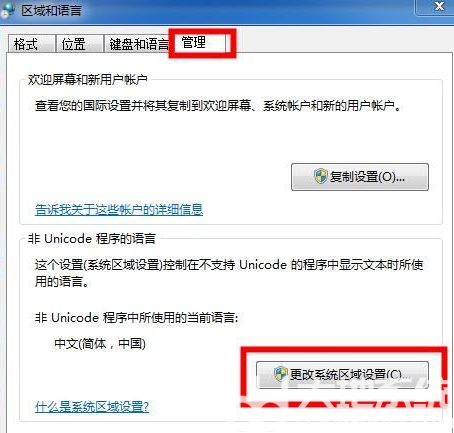
Task: Click the shield icon on 更改系统区域设置 button
Action: [281, 374]
